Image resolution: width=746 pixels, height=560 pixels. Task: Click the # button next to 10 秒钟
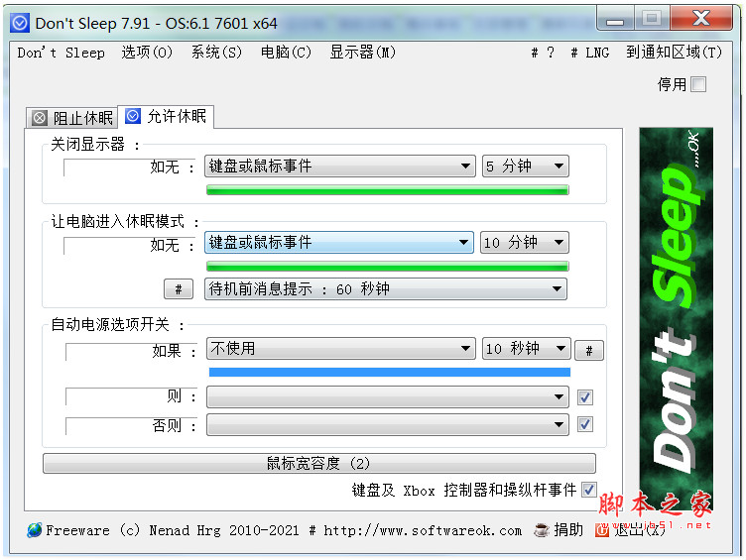(x=589, y=350)
